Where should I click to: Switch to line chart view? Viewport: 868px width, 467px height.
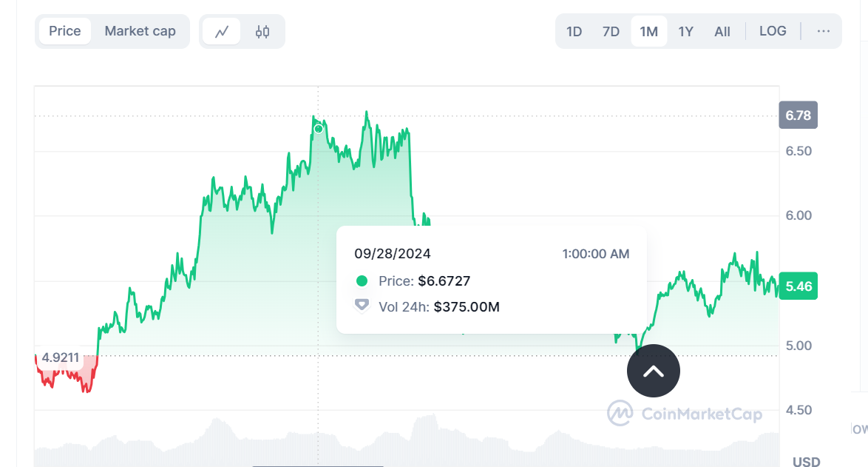click(x=221, y=32)
